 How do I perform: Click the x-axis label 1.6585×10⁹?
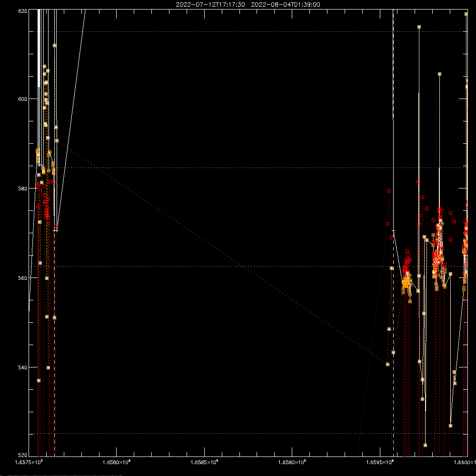tap(204, 462)
